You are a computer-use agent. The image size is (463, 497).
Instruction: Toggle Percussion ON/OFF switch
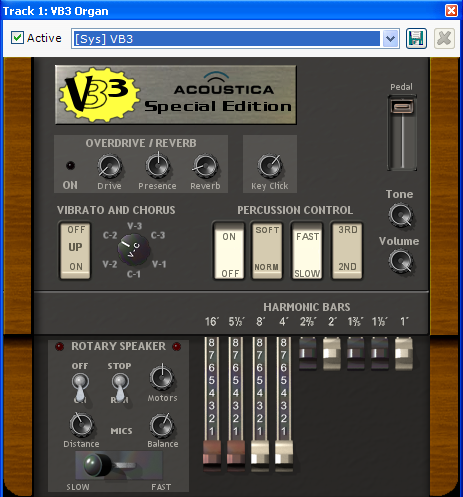click(x=229, y=250)
